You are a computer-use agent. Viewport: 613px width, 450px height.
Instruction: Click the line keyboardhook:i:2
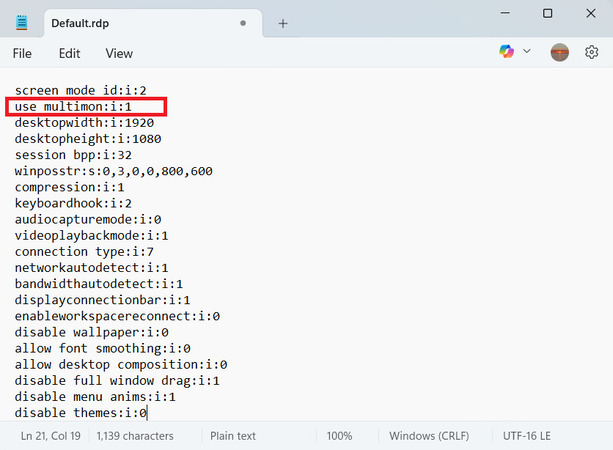pos(73,203)
